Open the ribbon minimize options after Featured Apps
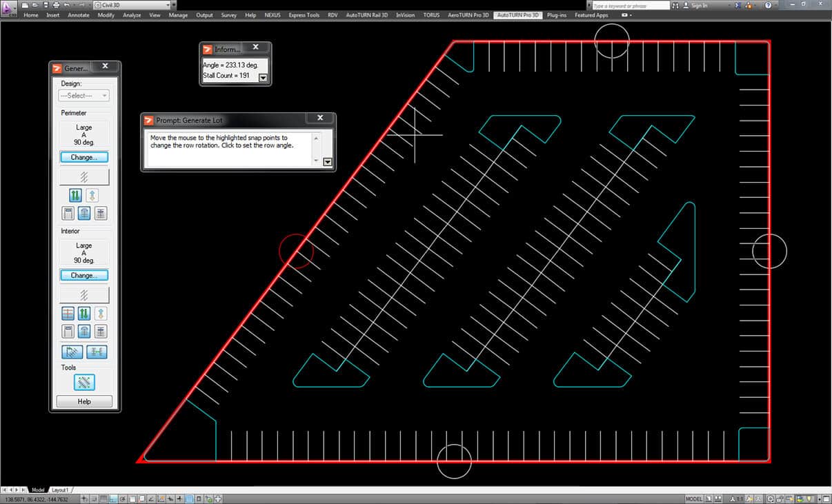 [626, 14]
